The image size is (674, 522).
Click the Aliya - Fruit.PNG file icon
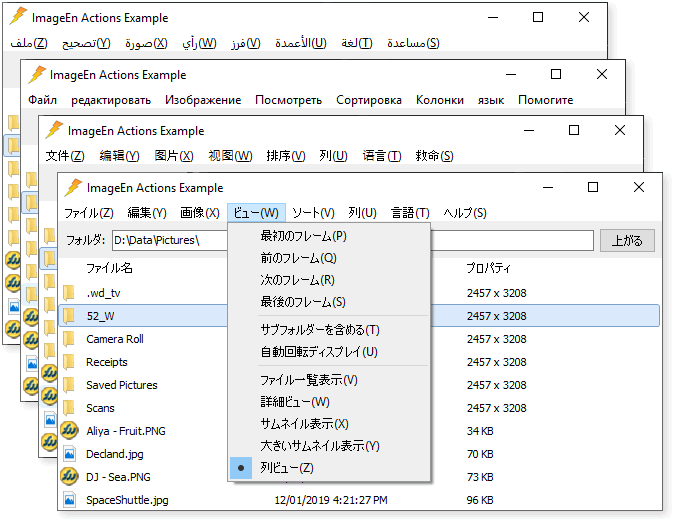click(69, 430)
